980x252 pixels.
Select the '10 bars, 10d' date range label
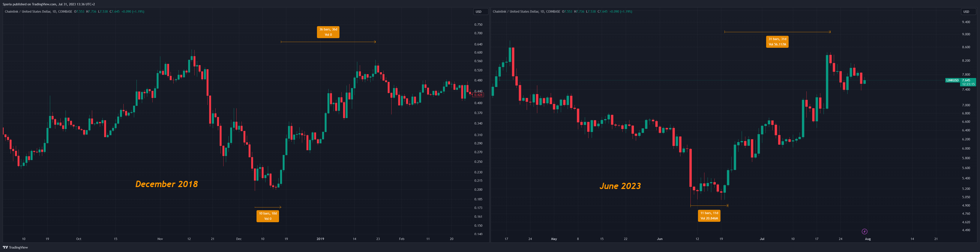[268, 216]
